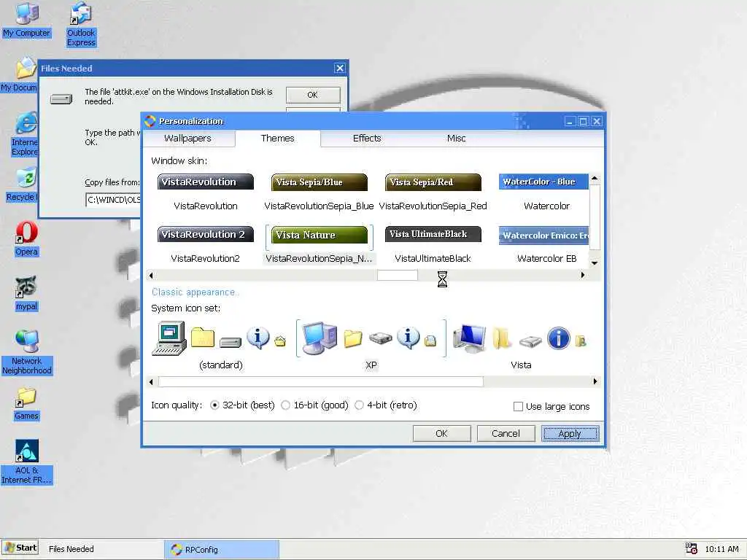Viewport: 747px width, 560px height.
Task: Choose the WaterColor - Blue window skin
Action: (x=543, y=182)
